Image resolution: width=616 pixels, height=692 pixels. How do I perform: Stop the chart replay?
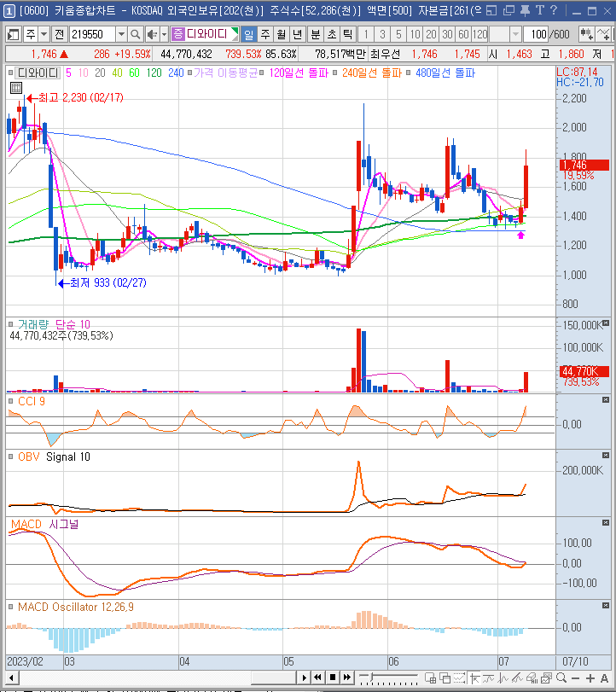333,677
